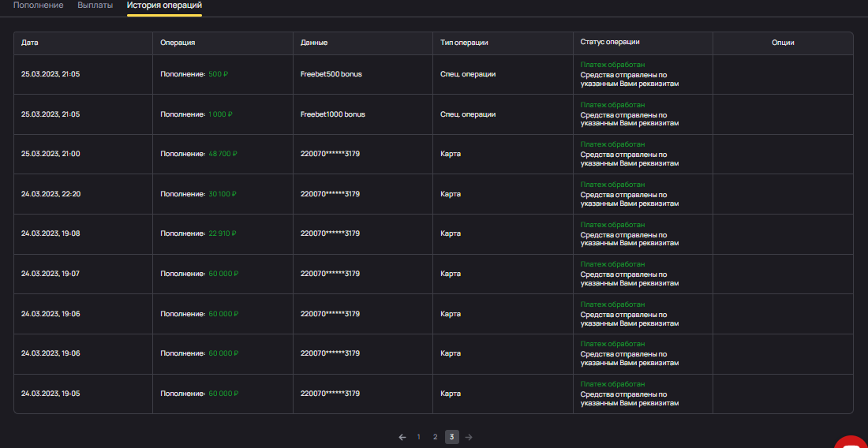Click the Тип операции column header
This screenshot has width=868, height=448.
point(464,43)
